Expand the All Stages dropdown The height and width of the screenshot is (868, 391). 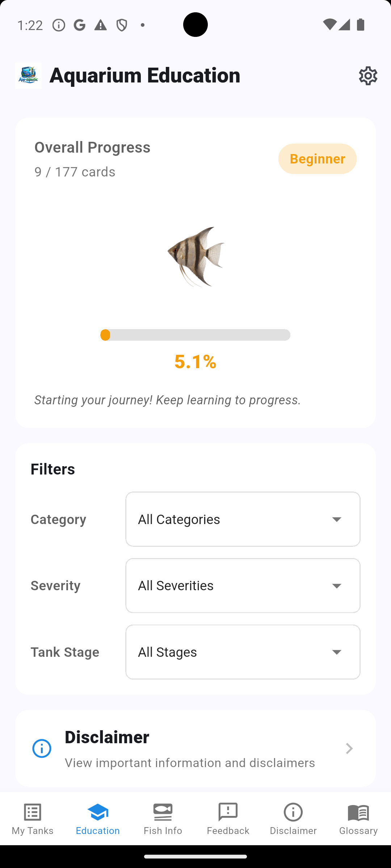click(x=243, y=652)
